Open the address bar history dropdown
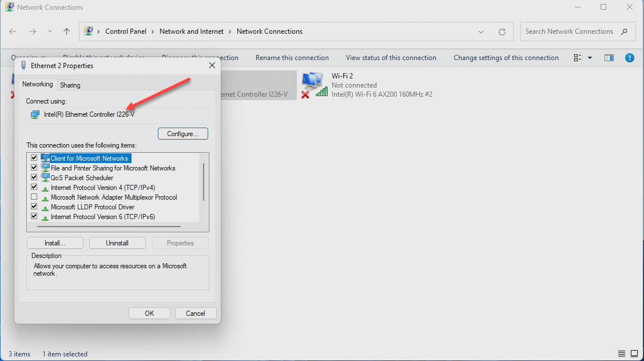The image size is (644, 361). (480, 31)
